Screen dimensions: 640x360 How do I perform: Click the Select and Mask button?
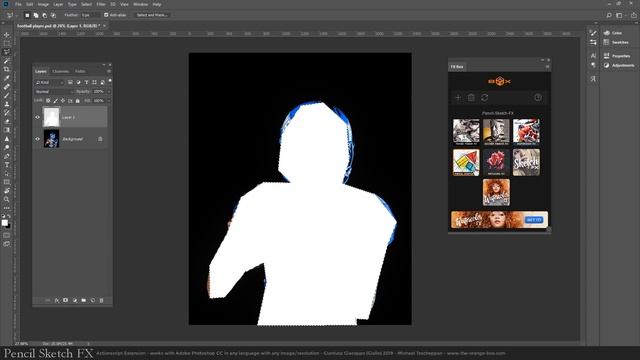152,15
